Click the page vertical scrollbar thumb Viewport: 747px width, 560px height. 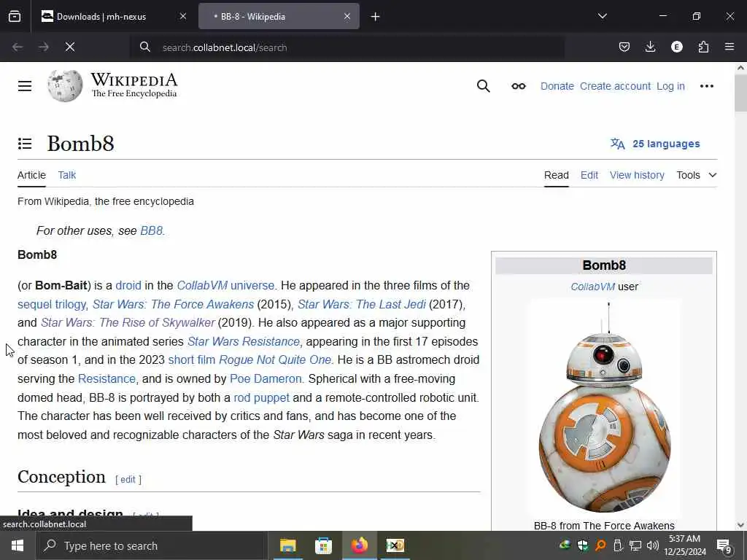(740, 93)
